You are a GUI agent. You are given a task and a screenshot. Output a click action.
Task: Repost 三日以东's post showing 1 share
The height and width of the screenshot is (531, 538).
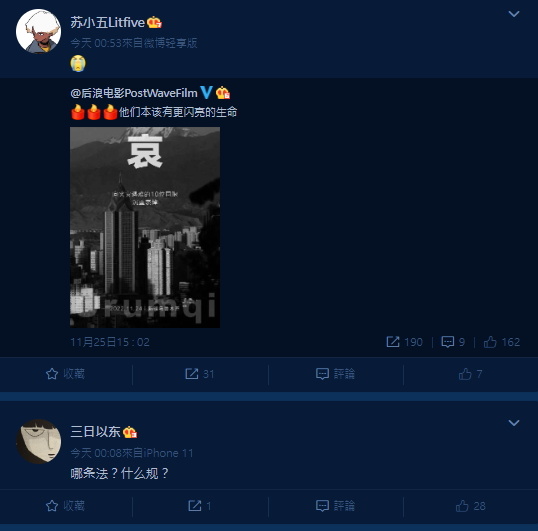(200, 506)
